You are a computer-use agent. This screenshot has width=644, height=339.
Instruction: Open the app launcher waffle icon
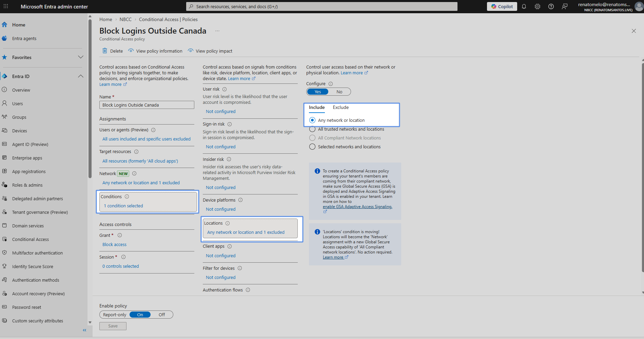(6, 6)
